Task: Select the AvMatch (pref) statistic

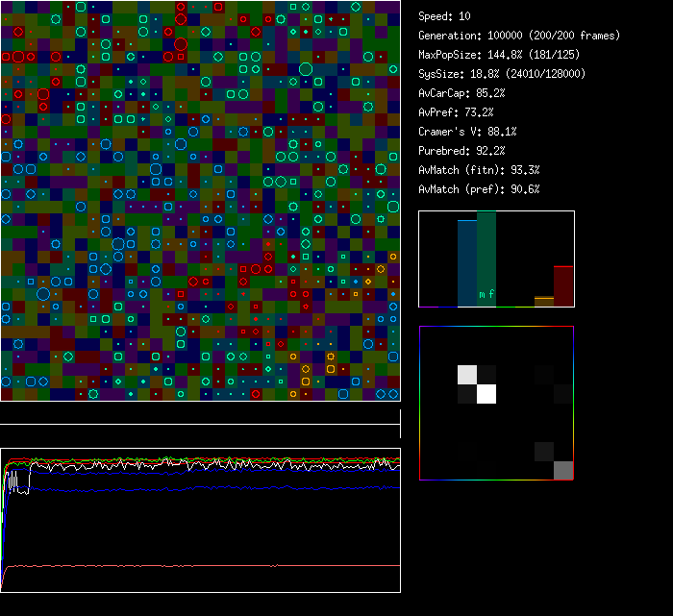Action: pyautogui.click(x=479, y=189)
